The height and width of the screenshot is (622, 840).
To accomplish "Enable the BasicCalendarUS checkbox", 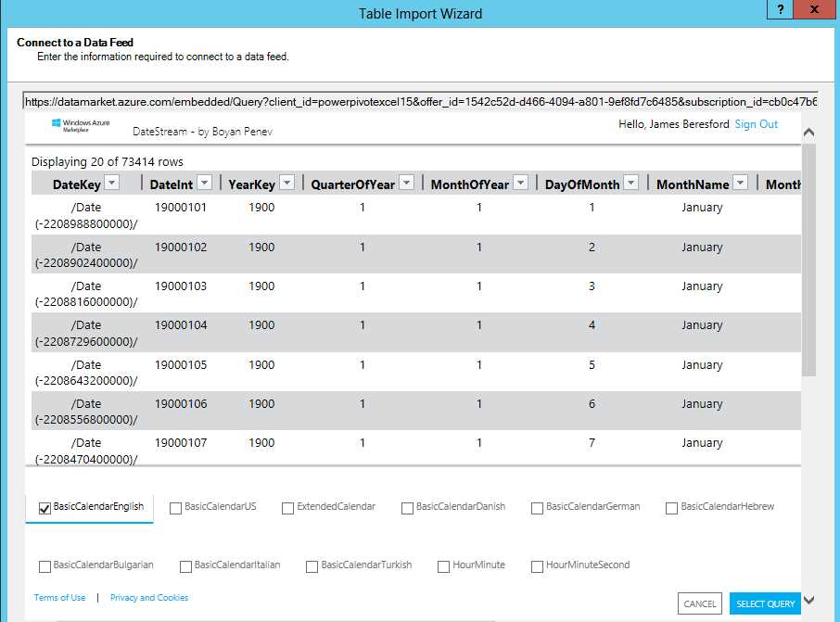I will pyautogui.click(x=175, y=508).
